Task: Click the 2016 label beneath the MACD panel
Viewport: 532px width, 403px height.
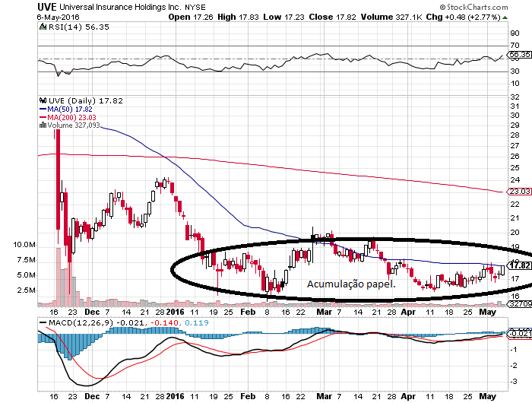Action: [x=175, y=396]
